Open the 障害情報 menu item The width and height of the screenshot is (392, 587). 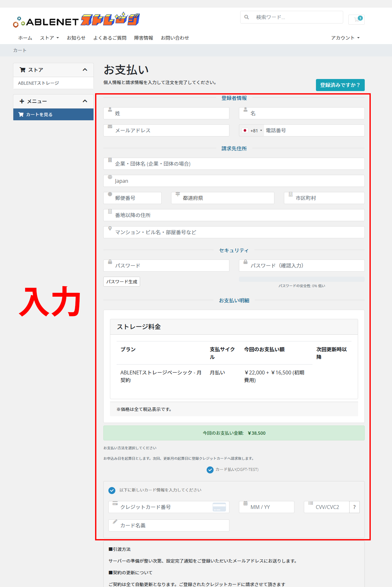point(144,38)
